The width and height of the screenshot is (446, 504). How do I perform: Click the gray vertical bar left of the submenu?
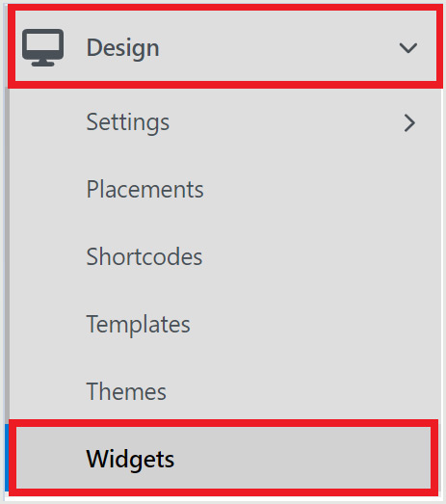[x=7, y=255]
